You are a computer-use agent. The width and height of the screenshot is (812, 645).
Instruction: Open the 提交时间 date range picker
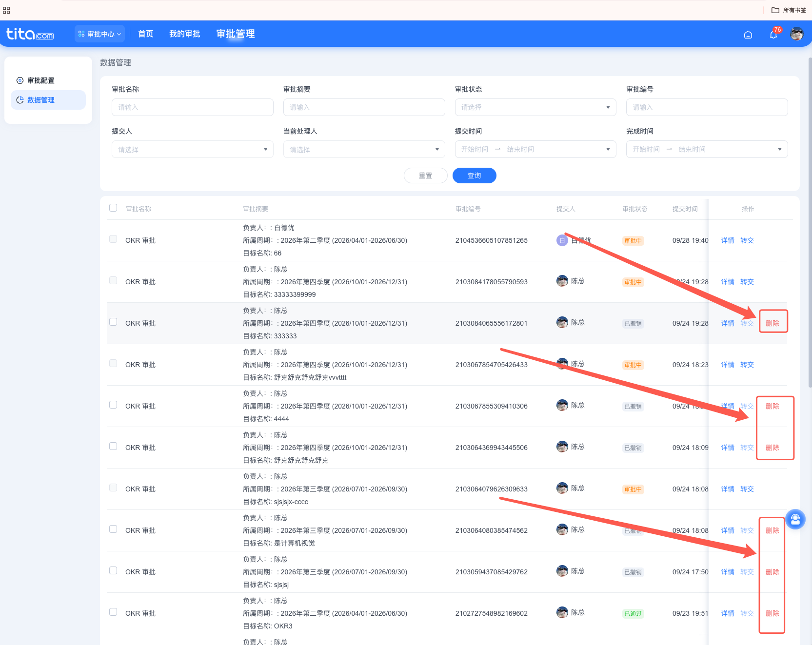(x=535, y=149)
